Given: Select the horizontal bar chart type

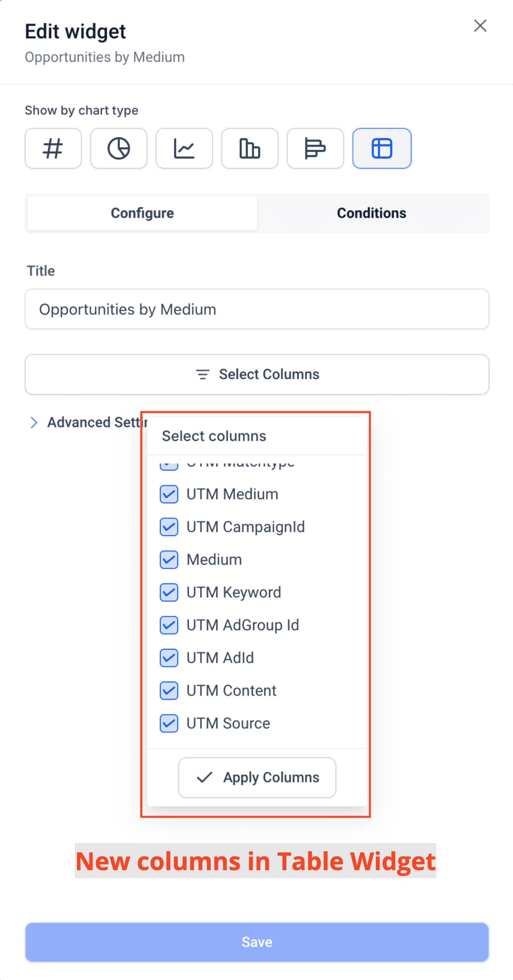Looking at the screenshot, I should pyautogui.click(x=315, y=149).
